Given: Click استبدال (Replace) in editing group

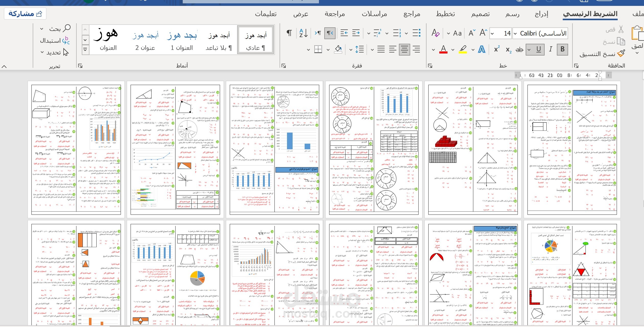Looking at the screenshot, I should pos(54,41).
